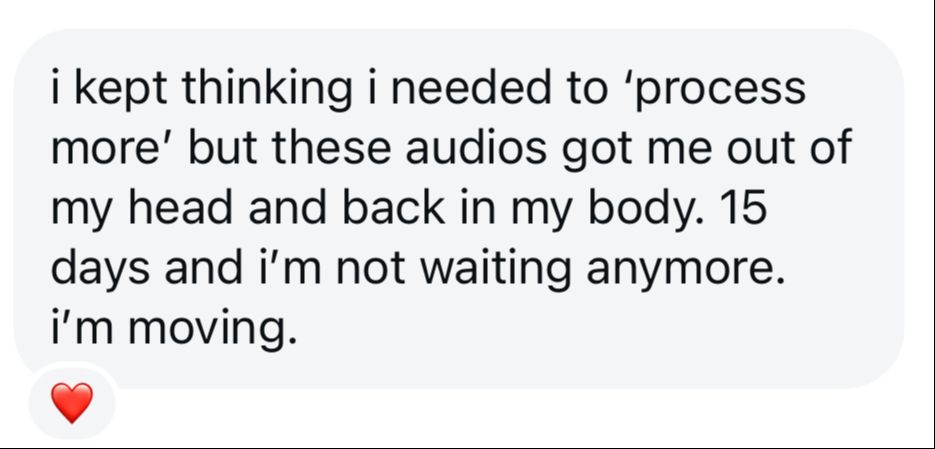
Task: Open the heart reaction badge on the message
Action: [x=72, y=401]
